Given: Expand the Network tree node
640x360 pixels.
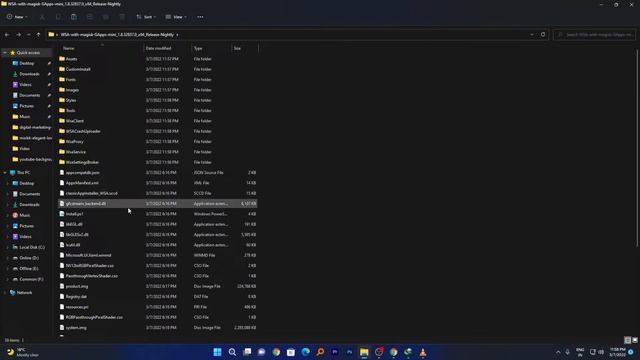Looking at the screenshot, I should pyautogui.click(x=5, y=293).
